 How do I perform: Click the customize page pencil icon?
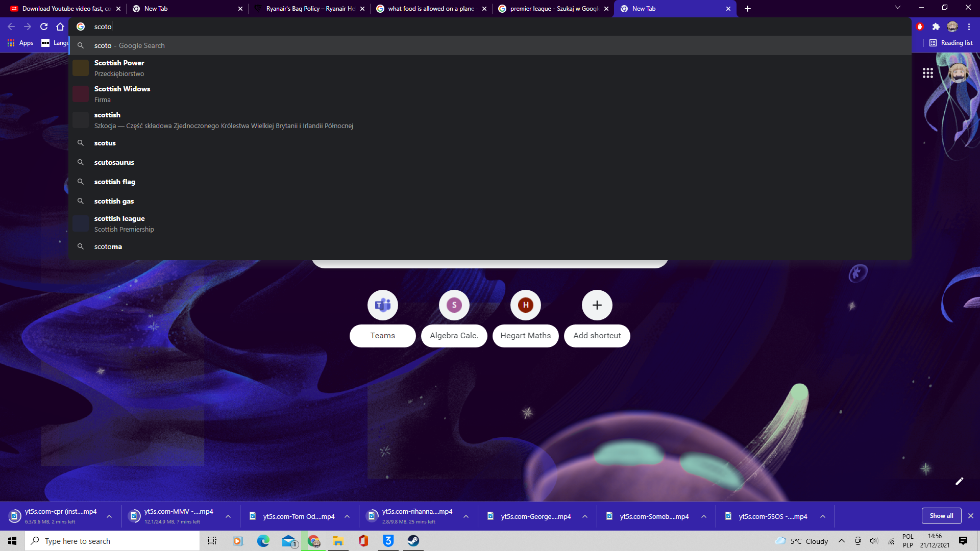[959, 481]
